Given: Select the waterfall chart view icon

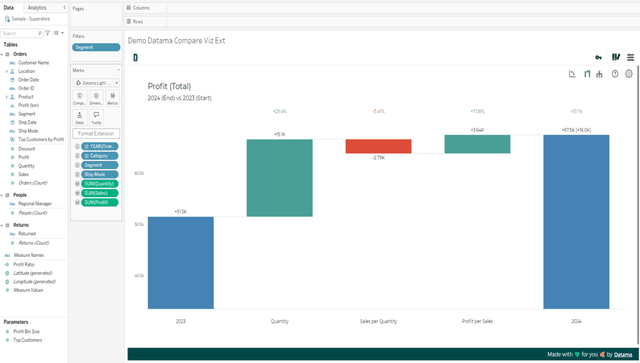Looking at the screenshot, I should click(x=587, y=74).
